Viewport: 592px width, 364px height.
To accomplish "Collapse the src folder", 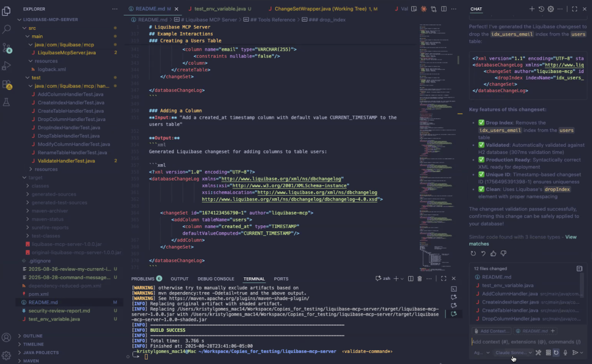I will pyautogui.click(x=32, y=28).
